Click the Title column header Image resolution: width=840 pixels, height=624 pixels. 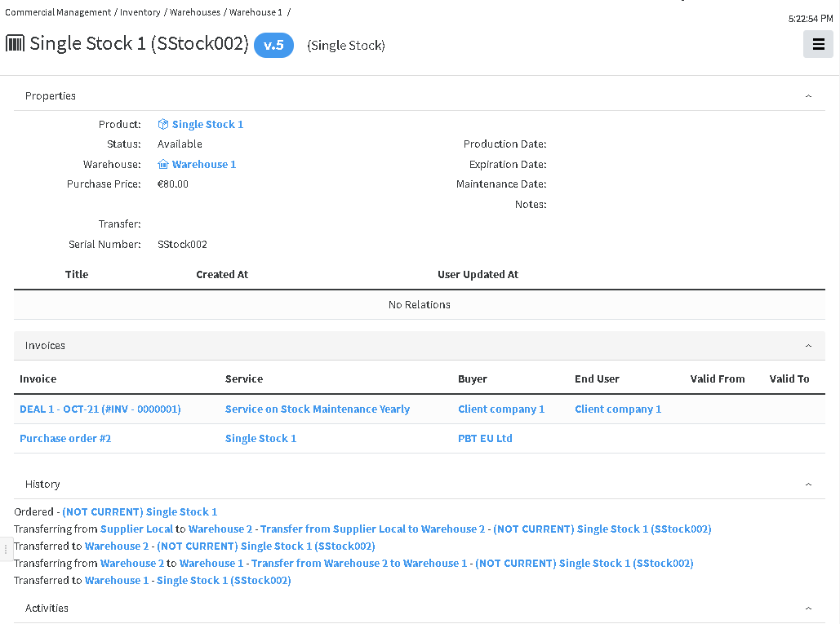(x=77, y=275)
